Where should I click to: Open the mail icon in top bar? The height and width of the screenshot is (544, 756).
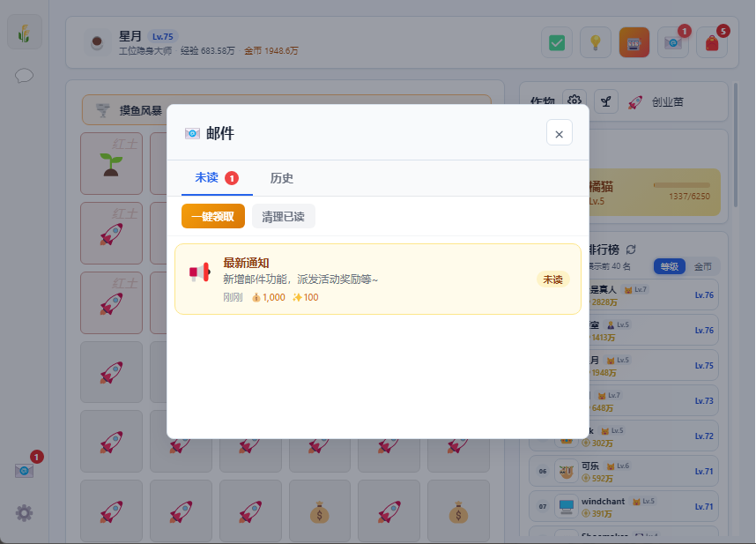click(x=673, y=43)
